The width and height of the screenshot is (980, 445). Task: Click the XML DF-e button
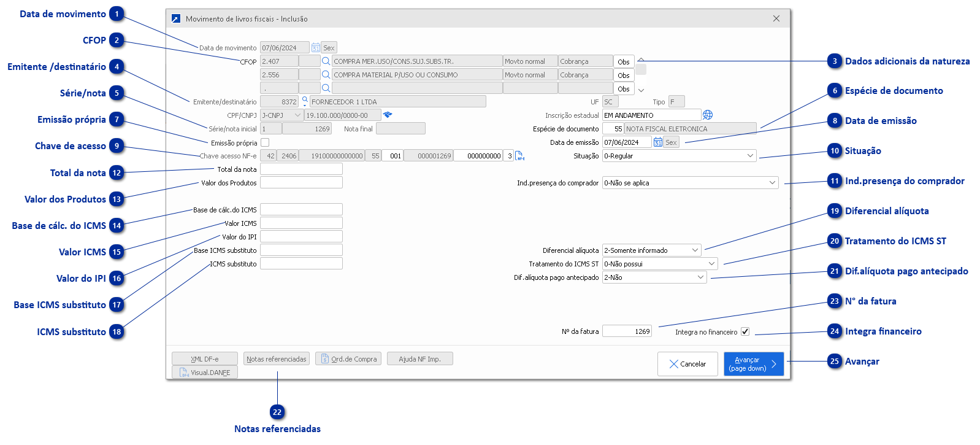click(205, 359)
